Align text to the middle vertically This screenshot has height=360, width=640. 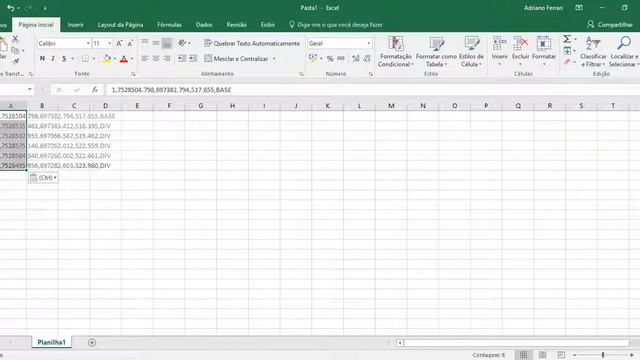[x=156, y=43]
